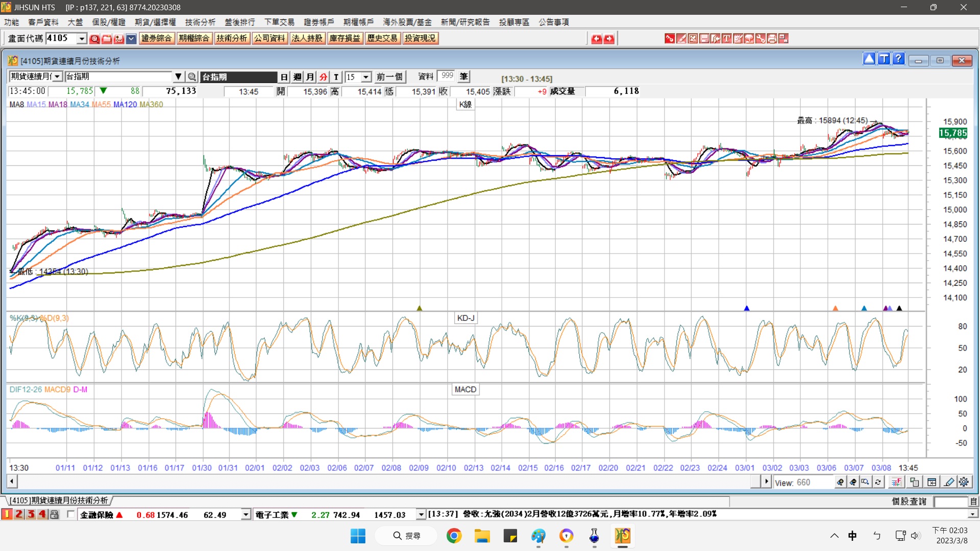This screenshot has width=980, height=551.
Task: Tick the checkbox before 金融保險
Action: coord(71,514)
